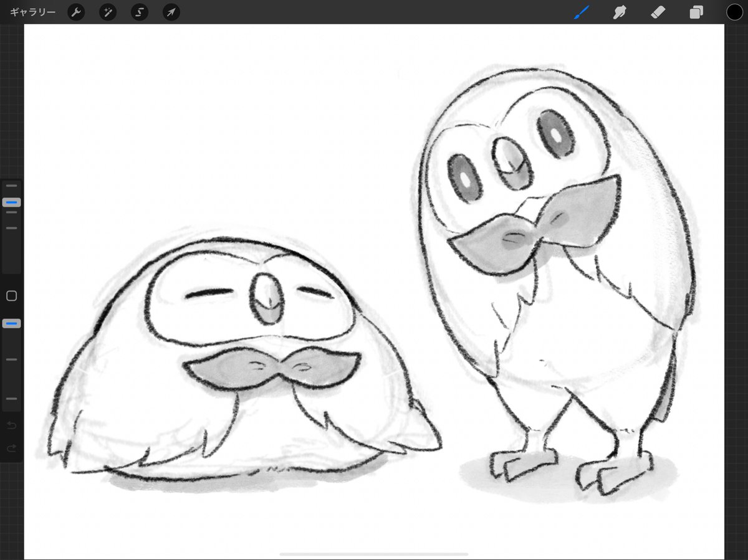Open the black color picker circle
The height and width of the screenshot is (560, 748).
735,12
